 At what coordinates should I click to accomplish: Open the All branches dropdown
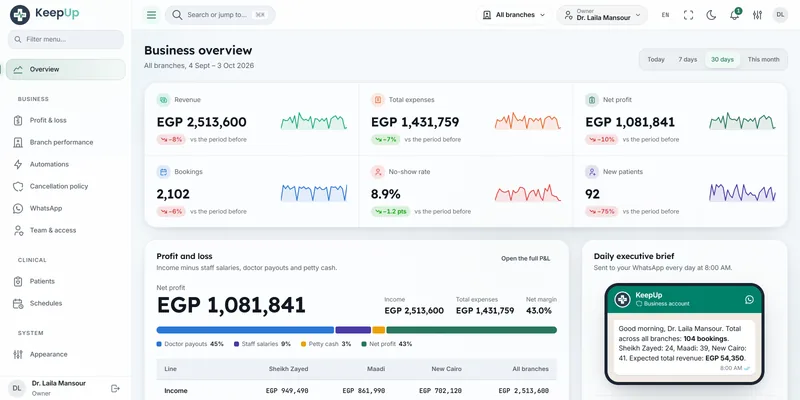click(514, 15)
